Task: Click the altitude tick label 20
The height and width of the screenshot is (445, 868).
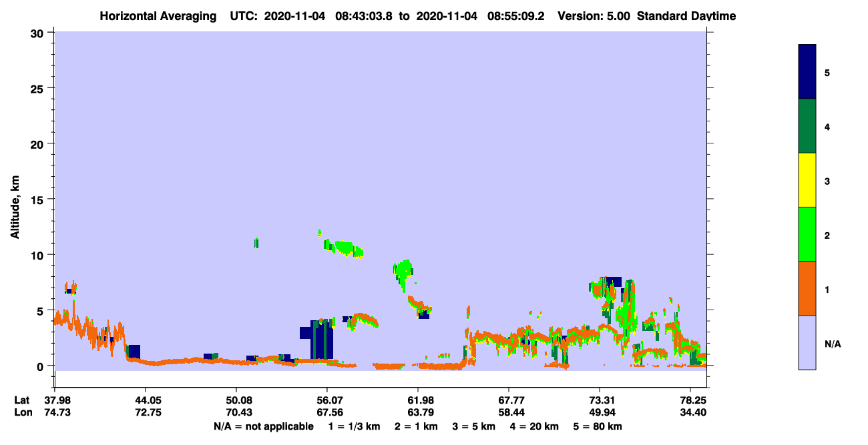Action: click(x=39, y=143)
